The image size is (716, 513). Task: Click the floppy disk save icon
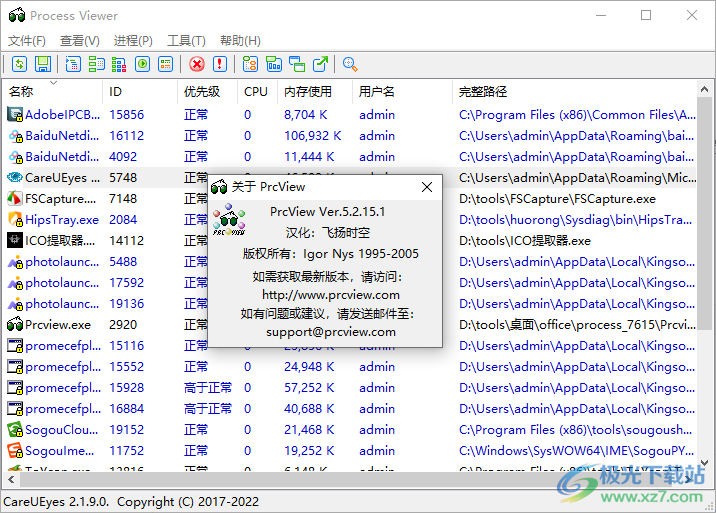43,64
